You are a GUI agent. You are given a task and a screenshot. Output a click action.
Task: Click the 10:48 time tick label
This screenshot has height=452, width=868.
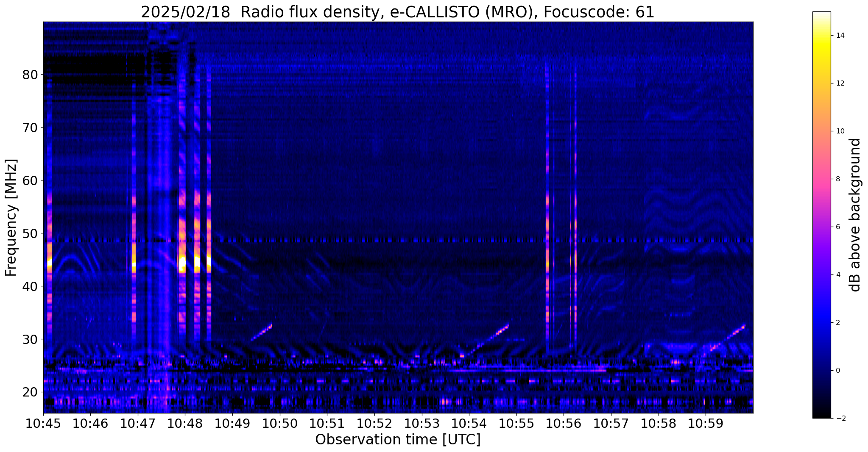tap(185, 424)
